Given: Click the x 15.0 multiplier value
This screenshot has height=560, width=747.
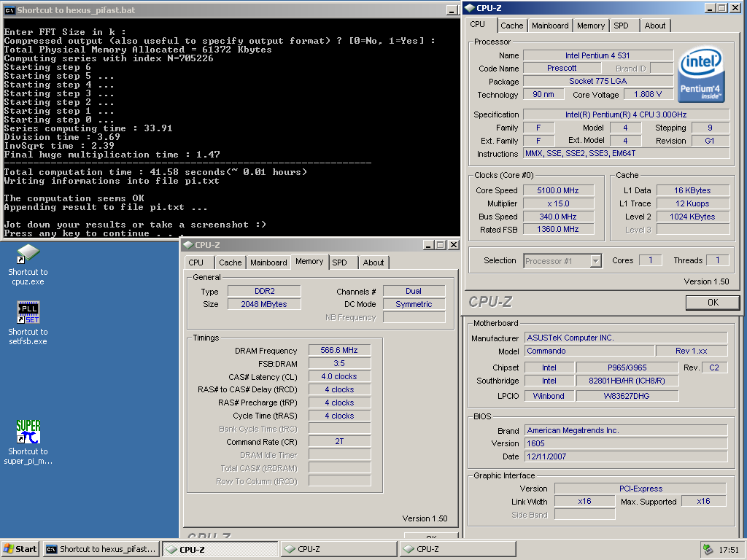Looking at the screenshot, I should [x=558, y=203].
